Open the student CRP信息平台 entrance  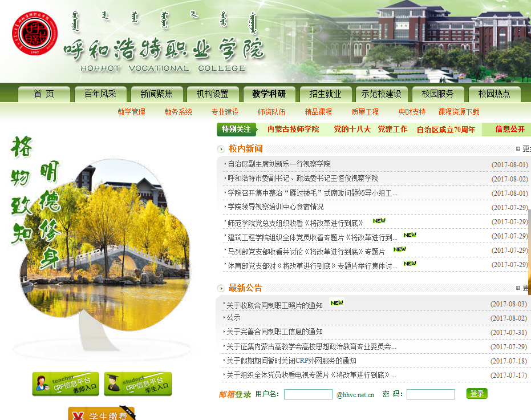click(x=137, y=384)
